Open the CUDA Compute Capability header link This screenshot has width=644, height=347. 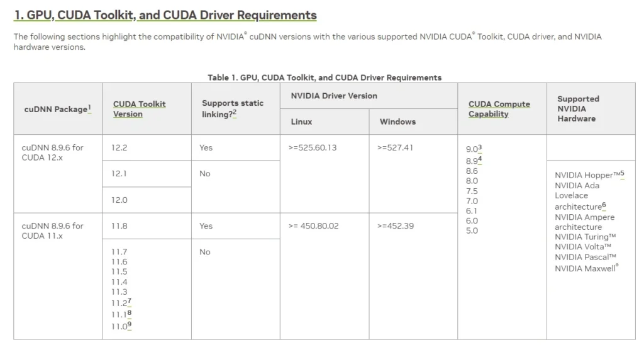[499, 109]
